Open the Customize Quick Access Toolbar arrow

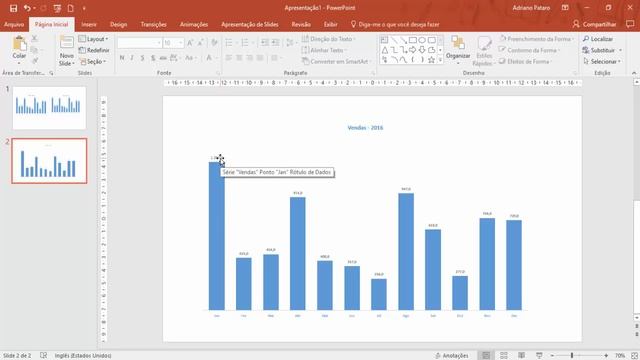pyautogui.click(x=84, y=8)
